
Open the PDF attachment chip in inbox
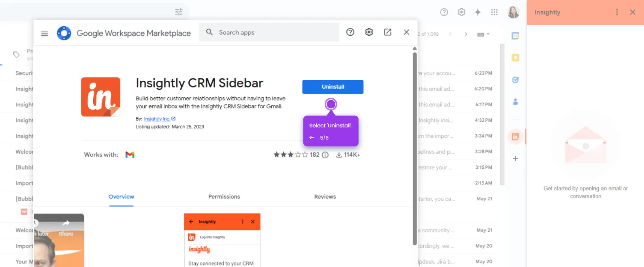pyautogui.click(x=25, y=211)
